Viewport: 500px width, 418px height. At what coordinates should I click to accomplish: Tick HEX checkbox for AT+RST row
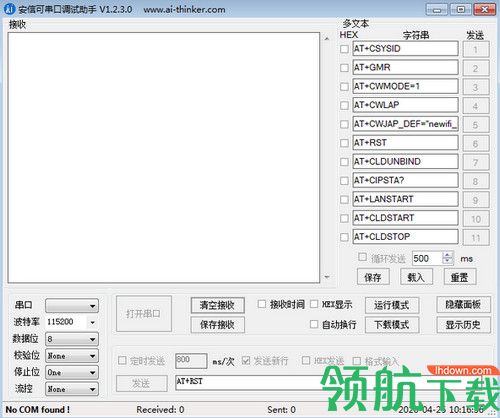pos(344,143)
